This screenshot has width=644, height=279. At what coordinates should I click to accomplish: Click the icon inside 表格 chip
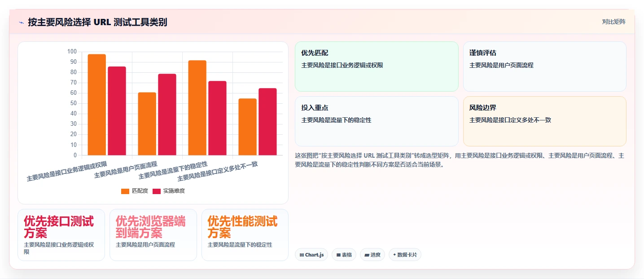tap(338, 255)
